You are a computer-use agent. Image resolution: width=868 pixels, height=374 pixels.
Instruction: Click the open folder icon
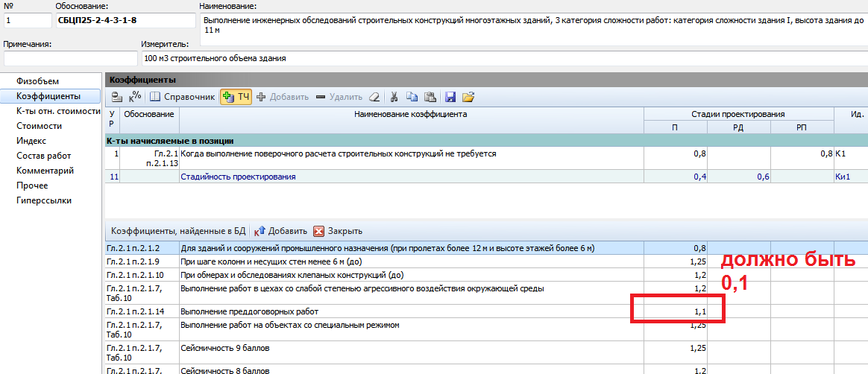tap(469, 97)
